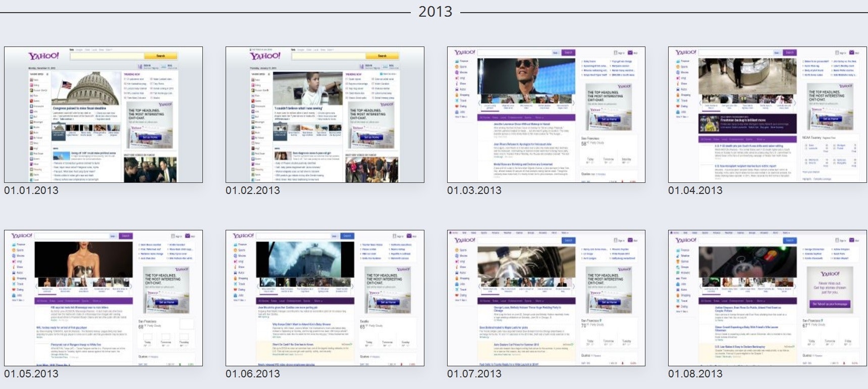Click the 01.02.2013 date label

coord(253,190)
